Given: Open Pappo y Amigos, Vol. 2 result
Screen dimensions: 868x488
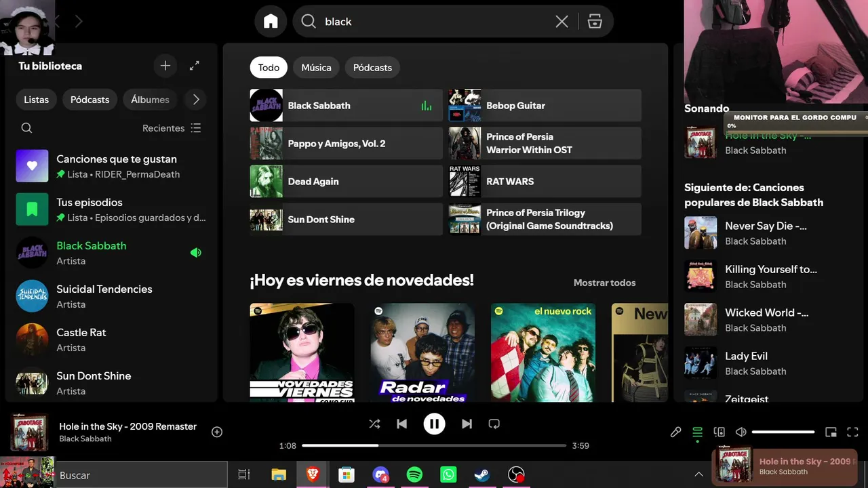Looking at the screenshot, I should click(x=346, y=144).
